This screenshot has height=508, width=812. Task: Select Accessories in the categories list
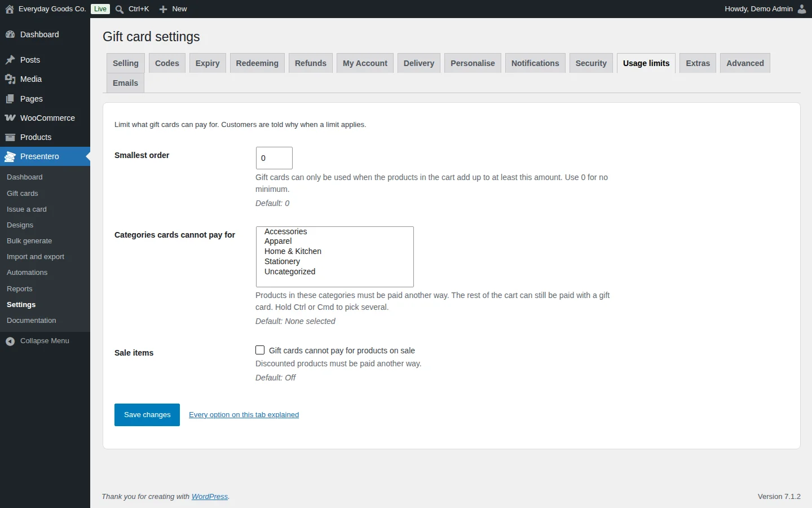(x=285, y=231)
